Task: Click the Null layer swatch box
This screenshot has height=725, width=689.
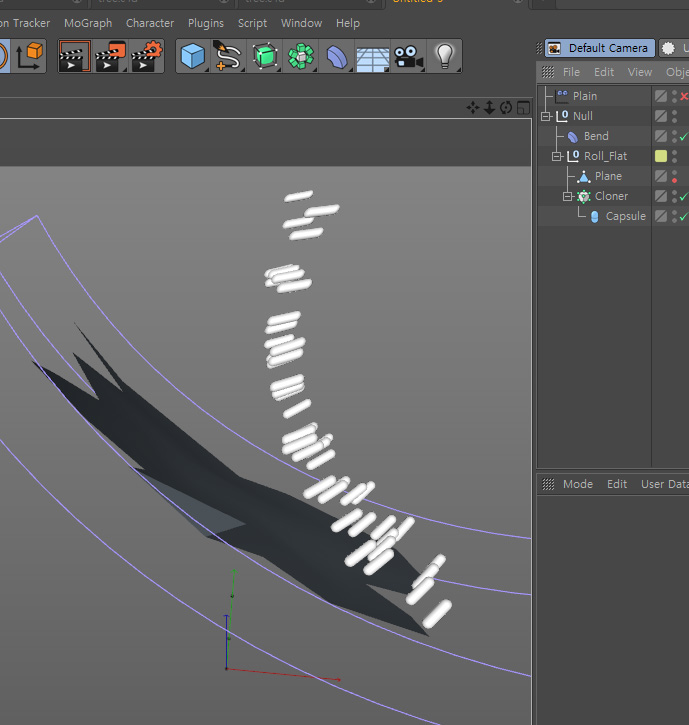Action: coord(661,116)
